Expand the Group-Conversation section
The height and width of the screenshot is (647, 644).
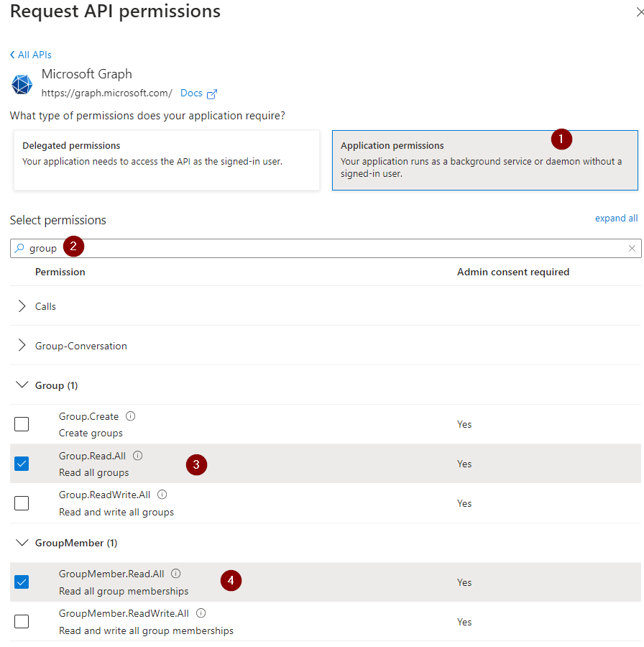coord(22,346)
